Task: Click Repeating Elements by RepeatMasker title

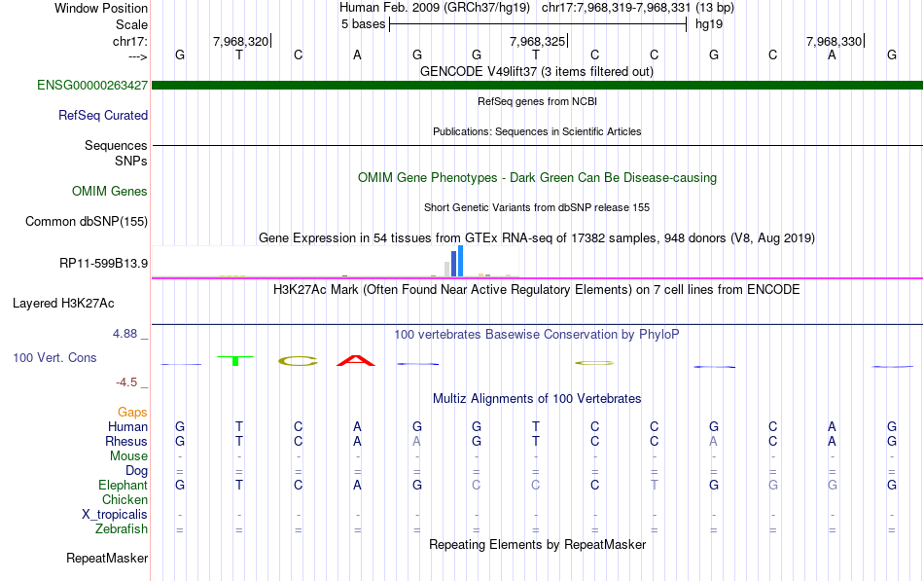Action: (x=537, y=544)
